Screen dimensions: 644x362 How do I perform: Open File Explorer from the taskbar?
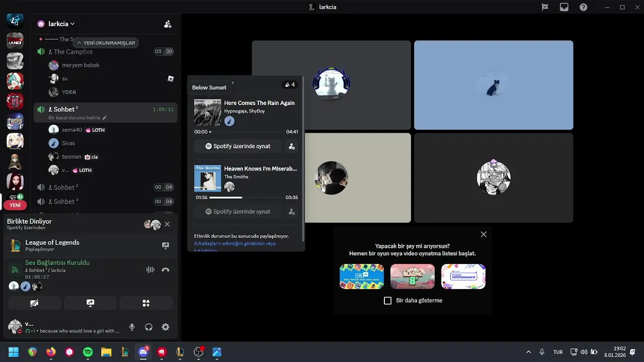[x=106, y=352]
